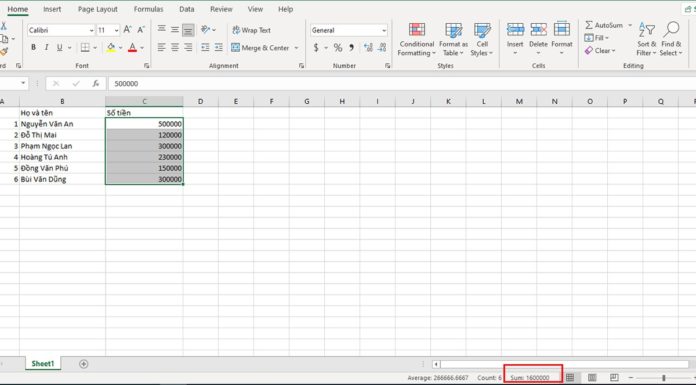The image size is (696, 385).
Task: Switch to Page Break Preview
Action: [x=614, y=377]
